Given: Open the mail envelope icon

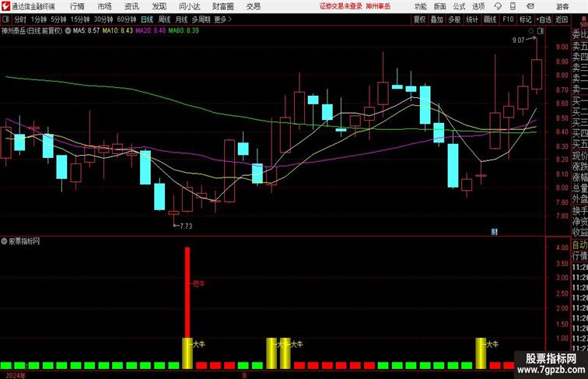Looking at the screenshot, I should tap(530, 6).
